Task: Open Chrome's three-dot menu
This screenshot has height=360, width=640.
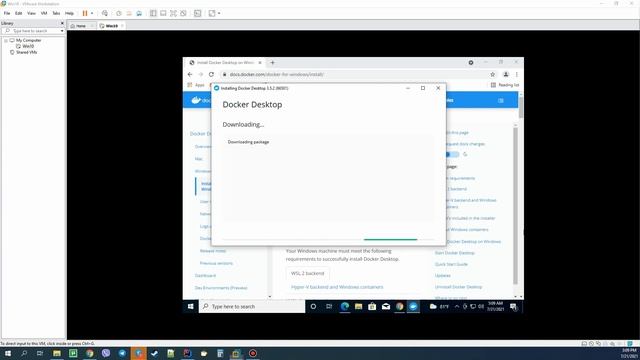Action: [x=517, y=74]
